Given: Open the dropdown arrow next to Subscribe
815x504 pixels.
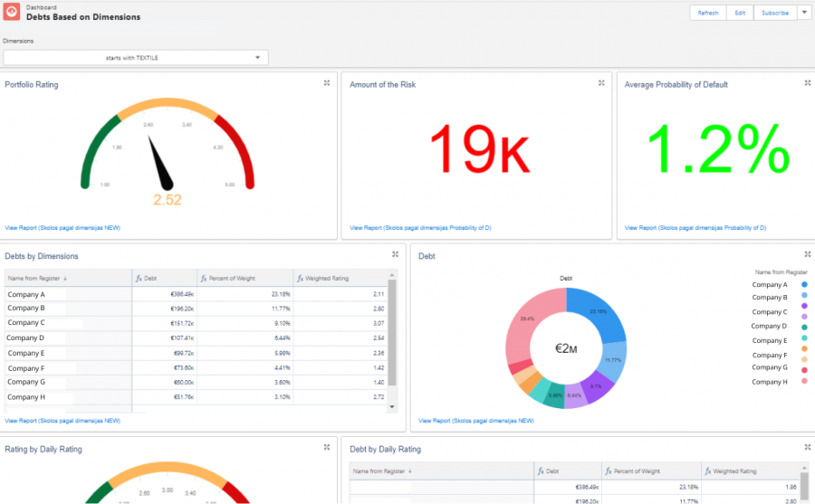Looking at the screenshot, I should 804,13.
